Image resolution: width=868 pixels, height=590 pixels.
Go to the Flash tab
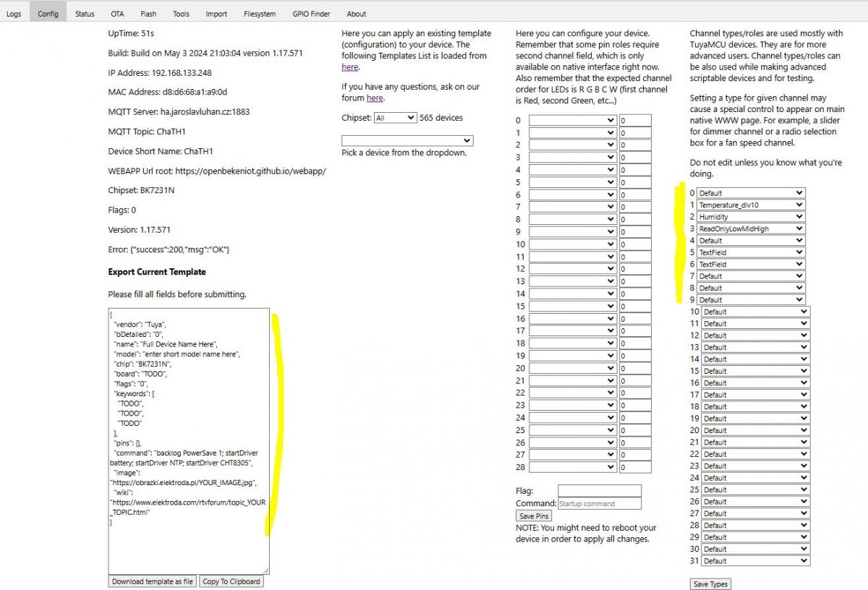(x=148, y=14)
